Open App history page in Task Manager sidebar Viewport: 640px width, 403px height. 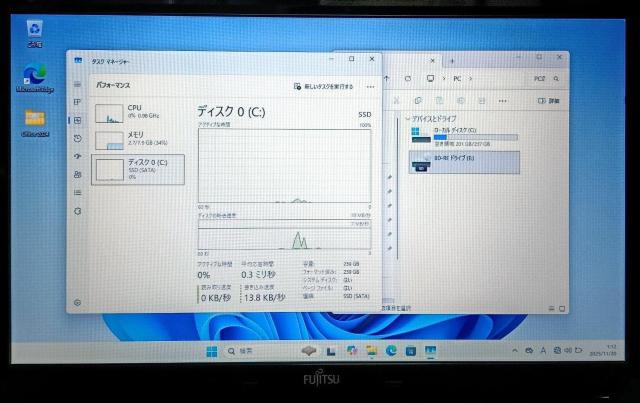(78, 138)
